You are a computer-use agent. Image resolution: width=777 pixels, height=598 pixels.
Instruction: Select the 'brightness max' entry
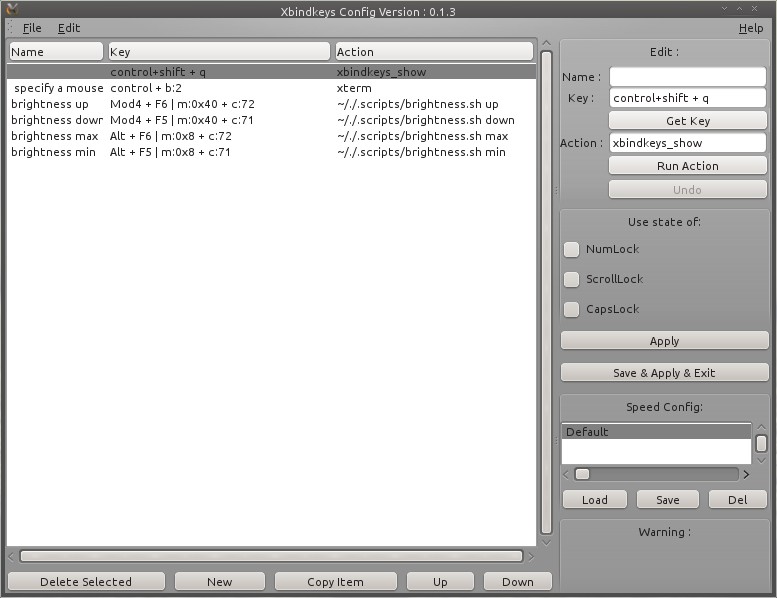tap(271, 136)
